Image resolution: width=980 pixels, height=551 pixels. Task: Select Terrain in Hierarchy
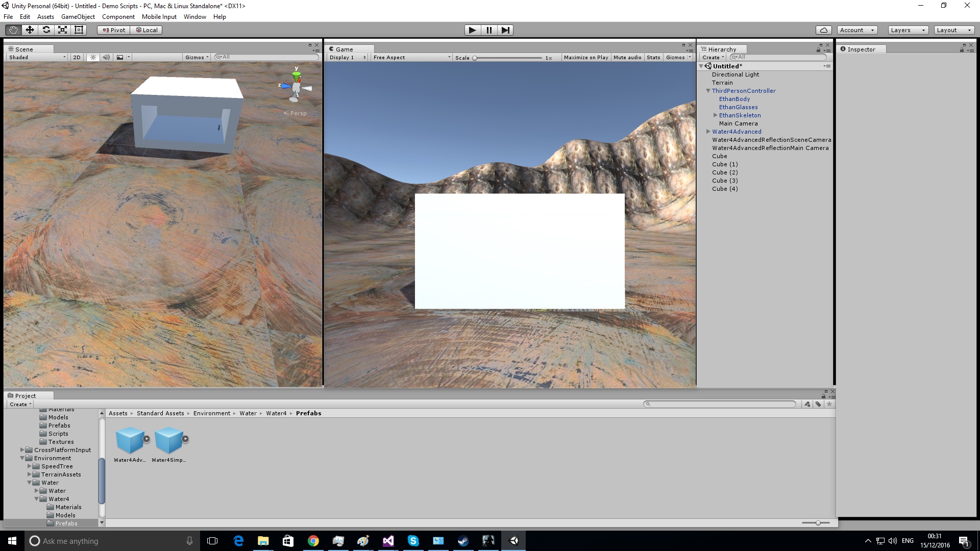pyautogui.click(x=722, y=83)
